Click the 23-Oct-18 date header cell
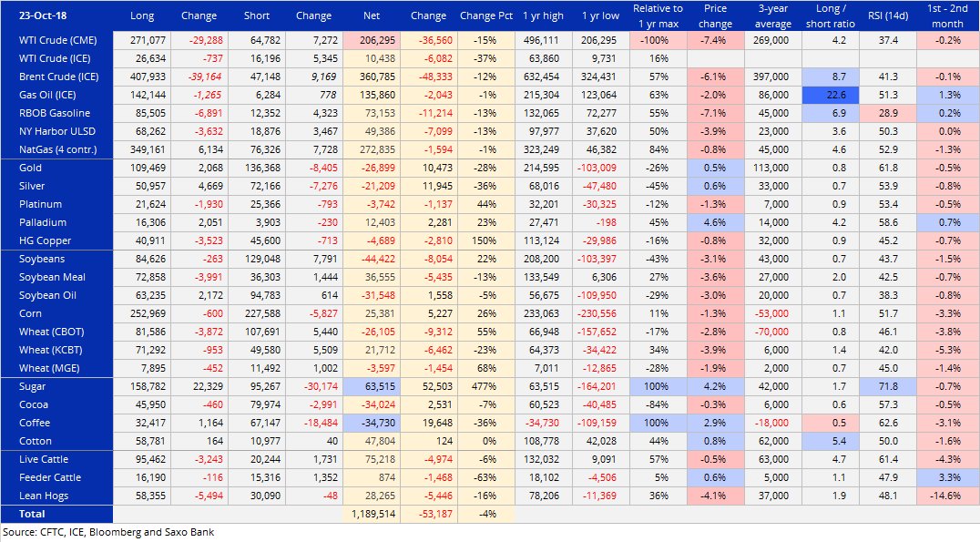Image resolution: width=980 pixels, height=542 pixels. (x=43, y=15)
